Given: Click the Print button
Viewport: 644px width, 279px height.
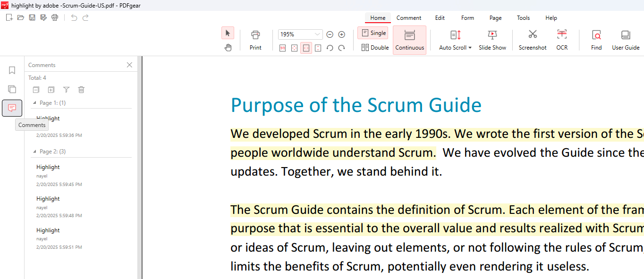Looking at the screenshot, I should 255,40.
